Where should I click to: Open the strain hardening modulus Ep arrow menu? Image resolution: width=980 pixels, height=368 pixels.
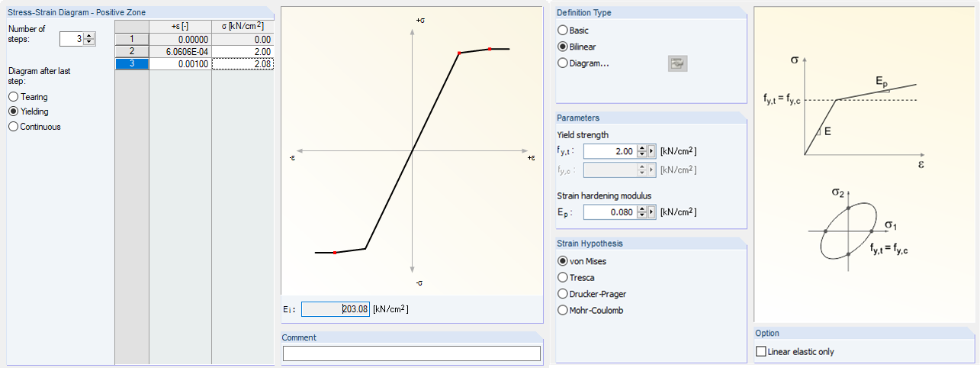click(652, 212)
